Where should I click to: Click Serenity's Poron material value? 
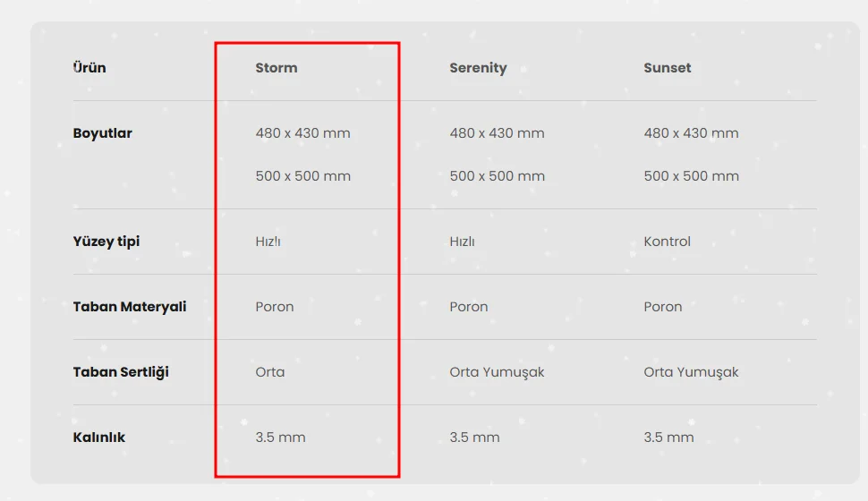pyautogui.click(x=469, y=307)
